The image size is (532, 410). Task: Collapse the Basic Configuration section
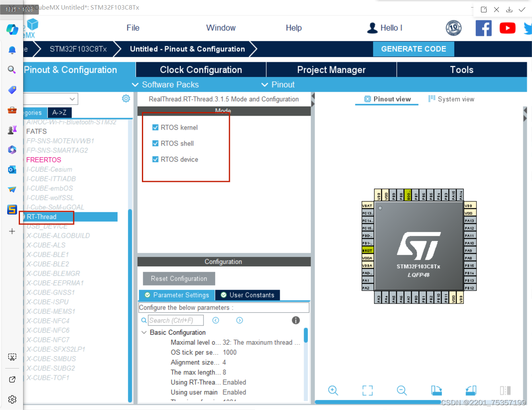pyautogui.click(x=144, y=332)
